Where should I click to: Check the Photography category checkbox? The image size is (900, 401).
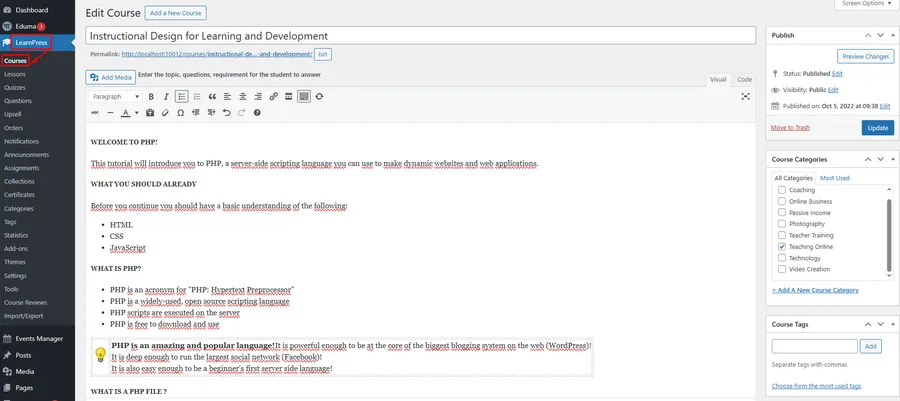[782, 224]
